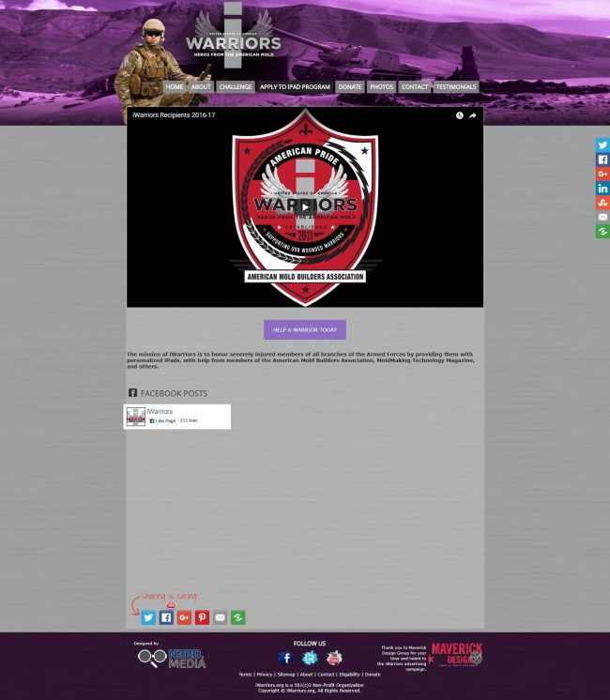The height and width of the screenshot is (700, 610).
Task: Open YouTube channel under Follow Us
Action: [x=334, y=658]
